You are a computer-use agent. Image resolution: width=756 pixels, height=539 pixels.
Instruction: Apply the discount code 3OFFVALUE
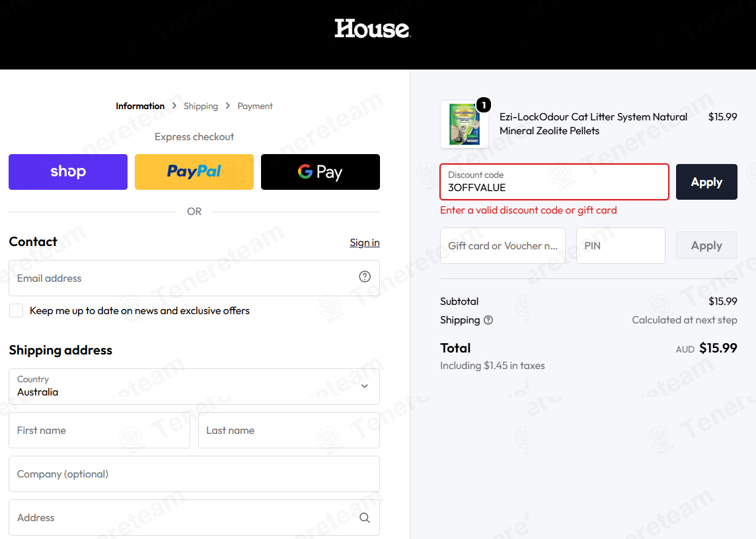tap(706, 182)
